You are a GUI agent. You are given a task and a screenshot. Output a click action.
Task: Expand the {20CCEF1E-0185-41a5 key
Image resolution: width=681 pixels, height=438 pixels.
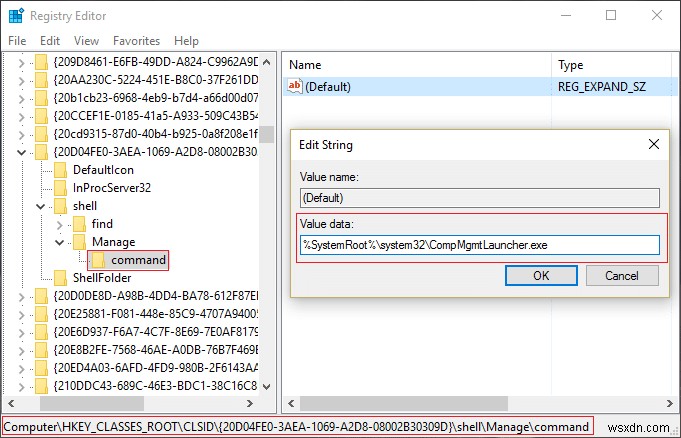click(21, 117)
